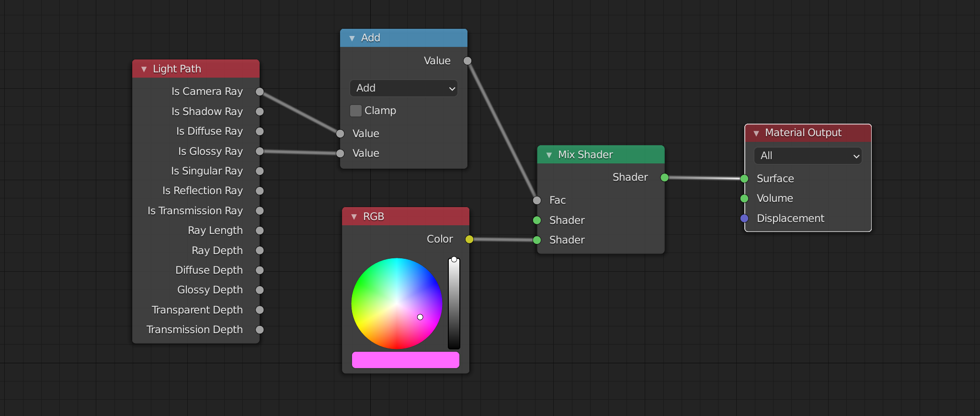
Task: Enable the Clamp checkbox
Action: pos(356,111)
